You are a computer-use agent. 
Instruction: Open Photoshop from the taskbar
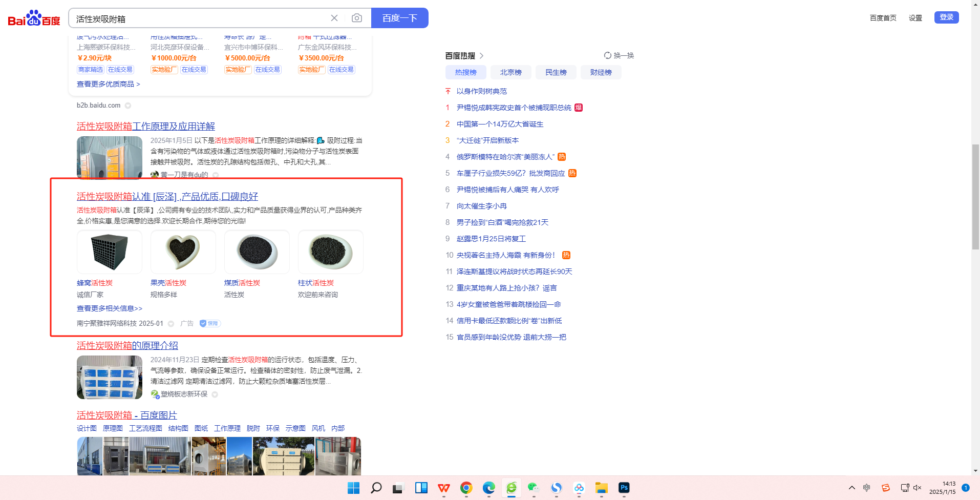(x=624, y=488)
